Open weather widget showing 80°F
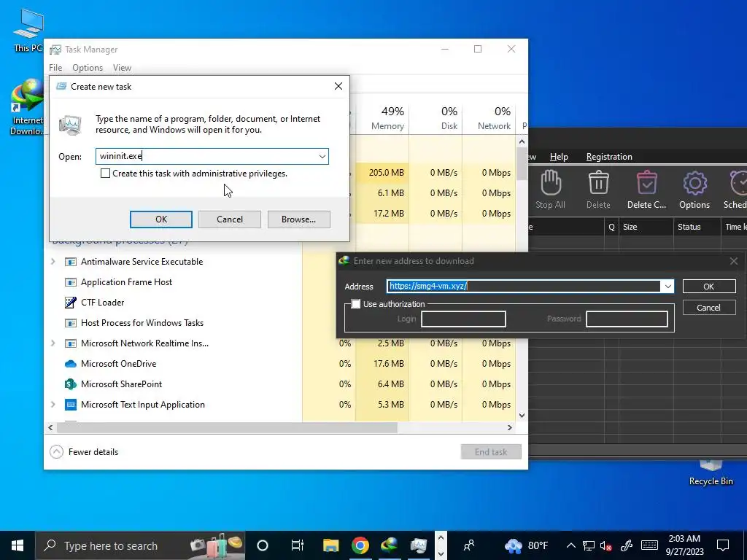 tap(527, 545)
